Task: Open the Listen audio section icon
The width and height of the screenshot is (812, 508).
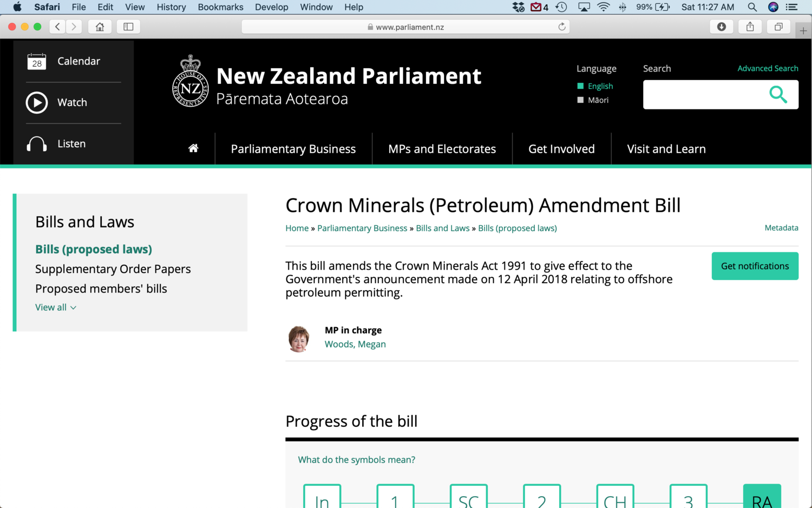Action: [x=37, y=143]
